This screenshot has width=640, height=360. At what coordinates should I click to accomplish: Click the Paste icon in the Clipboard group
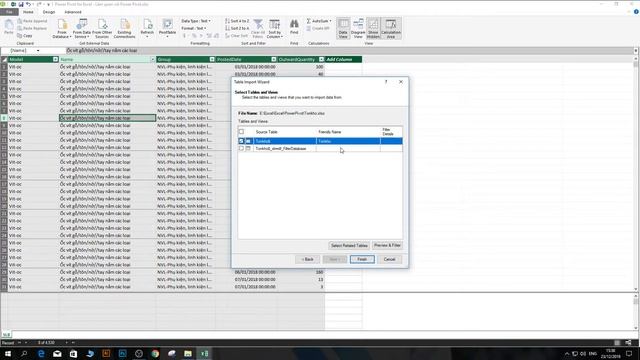click(9, 27)
